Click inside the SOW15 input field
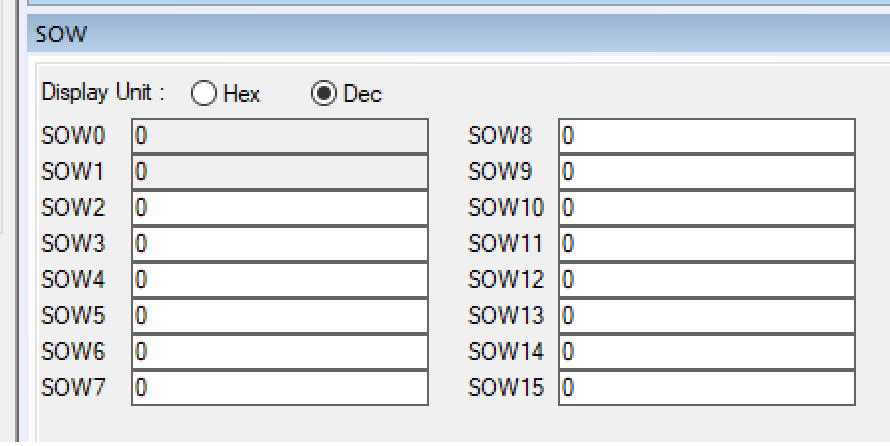890x446 pixels. click(706, 388)
